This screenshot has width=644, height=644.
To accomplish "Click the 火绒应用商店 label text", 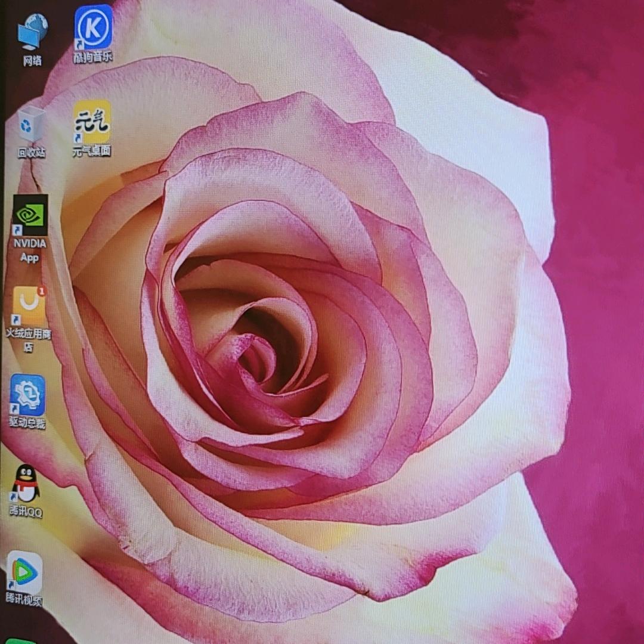I will coord(29,340).
